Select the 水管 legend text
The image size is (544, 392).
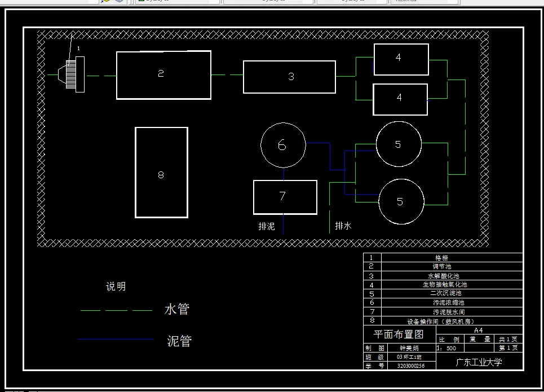click(x=177, y=309)
